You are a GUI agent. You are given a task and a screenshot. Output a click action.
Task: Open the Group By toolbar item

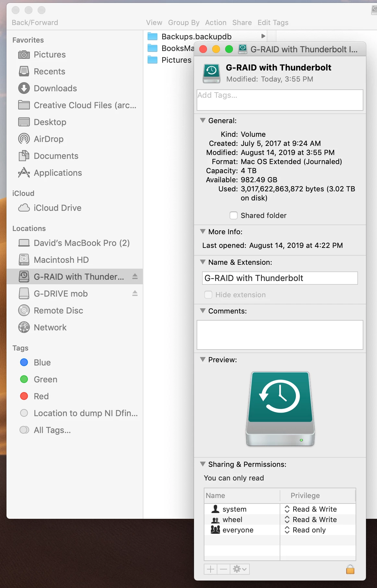[184, 22]
